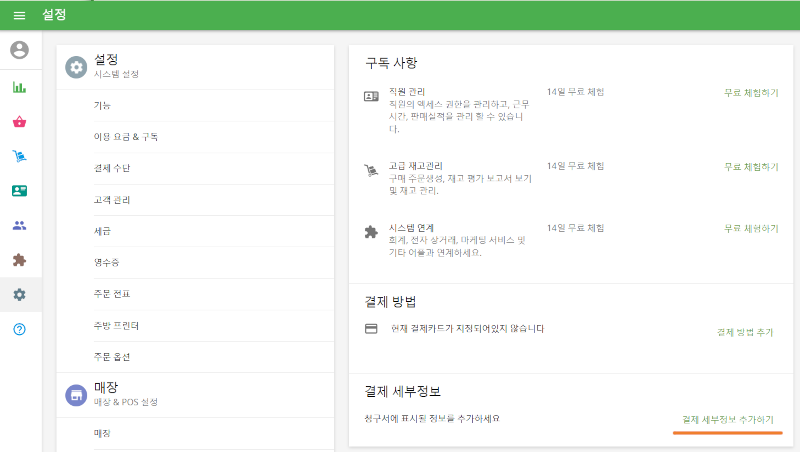Open 결제 수단 settings item
800x452 pixels.
[112, 168]
